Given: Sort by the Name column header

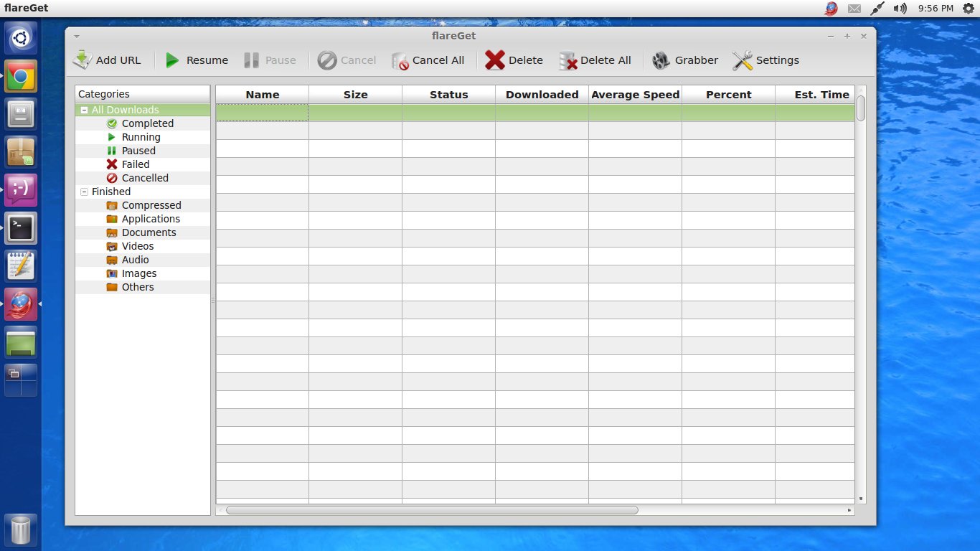Looking at the screenshot, I should click(x=263, y=95).
